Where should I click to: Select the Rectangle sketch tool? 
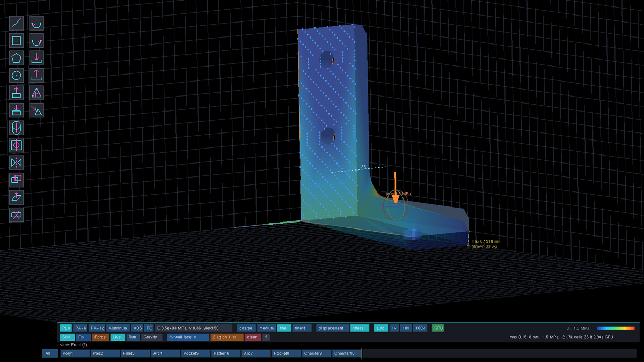pos(17,40)
